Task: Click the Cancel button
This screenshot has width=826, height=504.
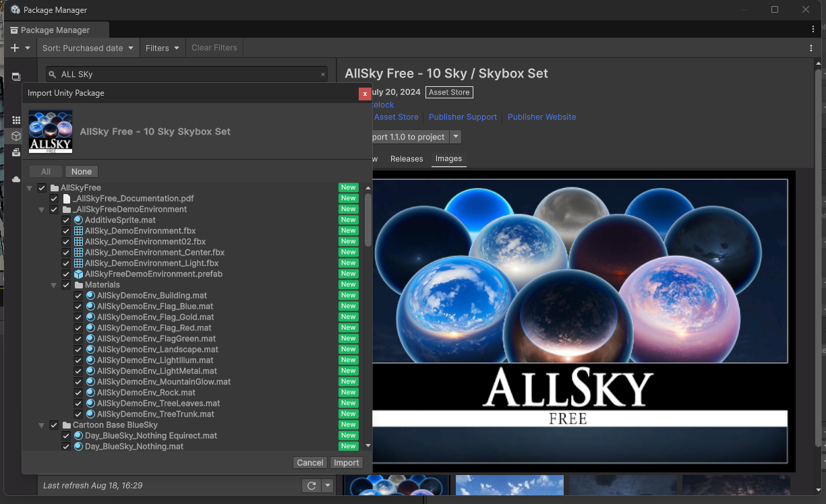Action: [310, 463]
